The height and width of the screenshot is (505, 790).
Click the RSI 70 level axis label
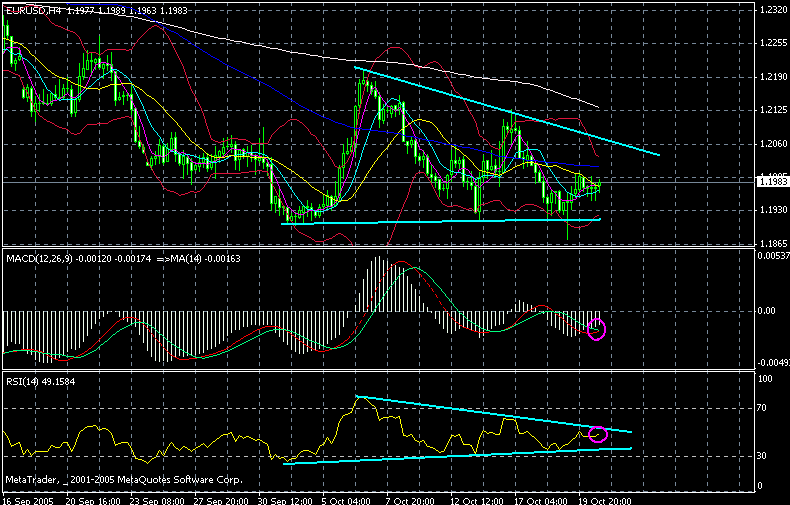pyautogui.click(x=761, y=408)
